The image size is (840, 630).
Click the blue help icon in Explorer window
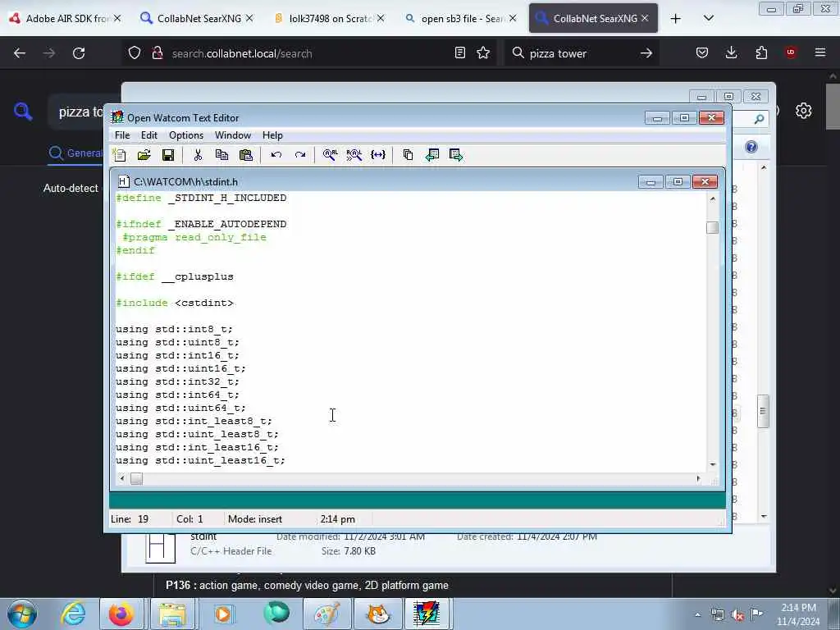751,147
